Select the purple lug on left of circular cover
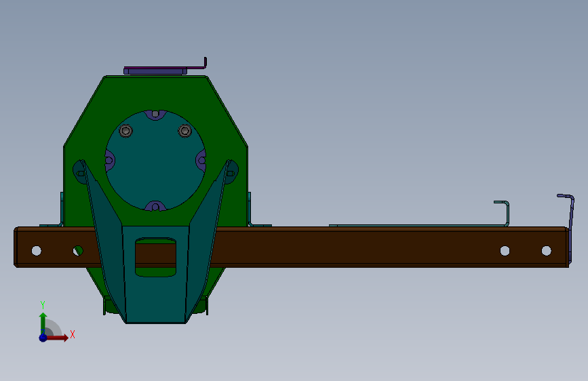 coord(109,161)
